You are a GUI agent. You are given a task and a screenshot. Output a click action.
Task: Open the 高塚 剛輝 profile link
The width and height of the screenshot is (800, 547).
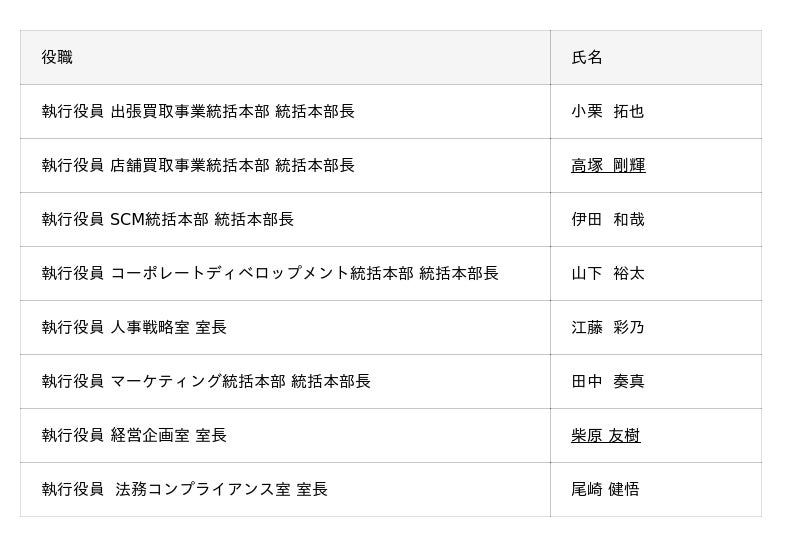(608, 166)
